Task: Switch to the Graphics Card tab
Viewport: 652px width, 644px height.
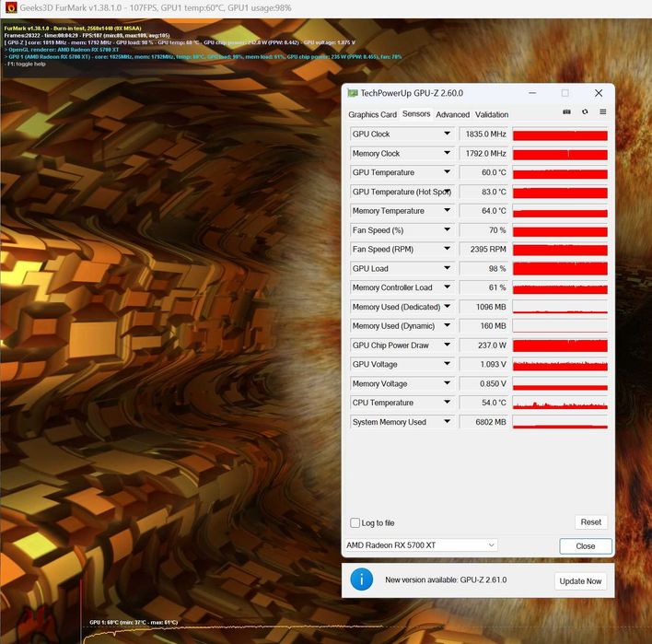Action: [x=372, y=114]
